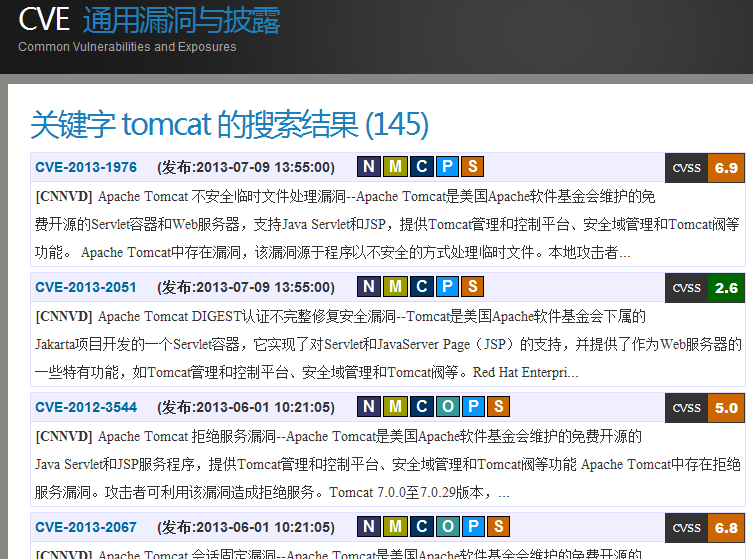Open the CVE-2012-3544 link
Viewport: 753px width, 559px height.
86,407
